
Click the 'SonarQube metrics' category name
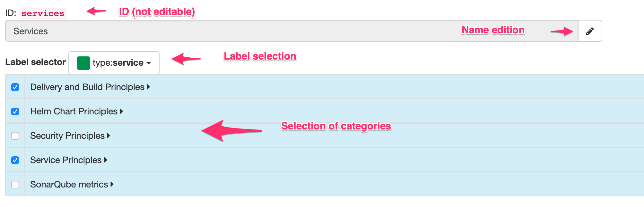[69, 185]
